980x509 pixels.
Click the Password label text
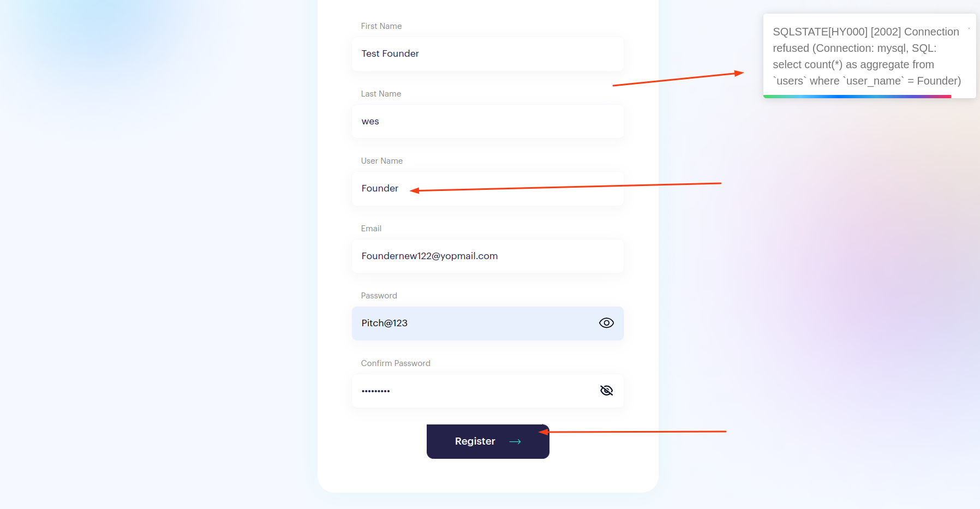tap(379, 296)
